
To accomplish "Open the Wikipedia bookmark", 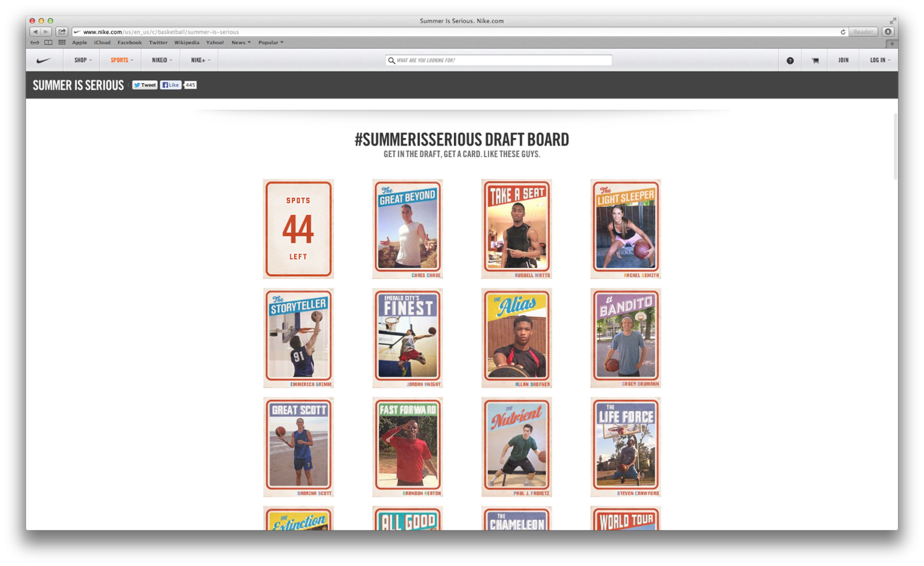I will pos(187,42).
